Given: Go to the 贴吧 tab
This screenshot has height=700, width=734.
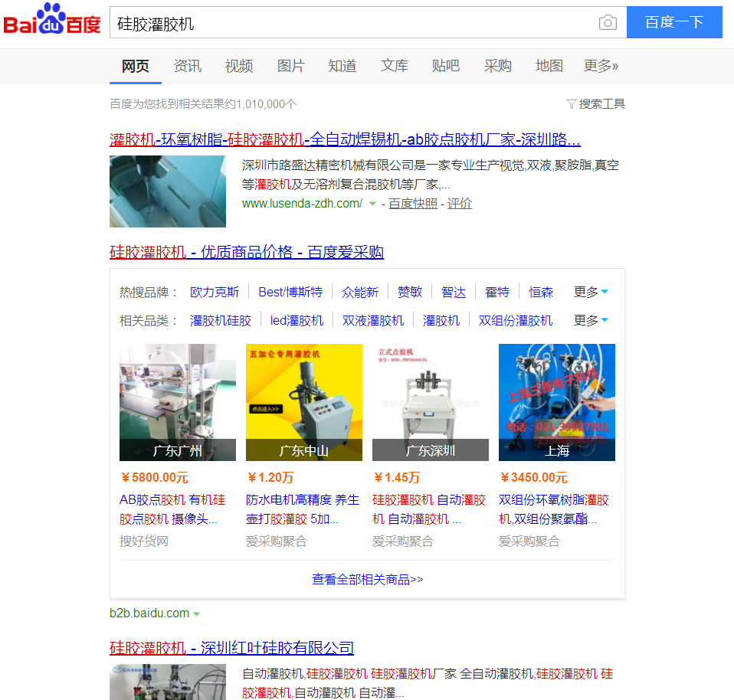Looking at the screenshot, I should point(446,66).
